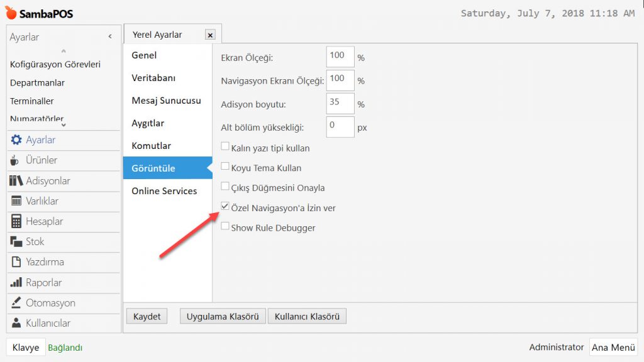Uncheck Özel Navigasyon'a İzin ver
Screen dimensions: 644x362
tap(225, 206)
